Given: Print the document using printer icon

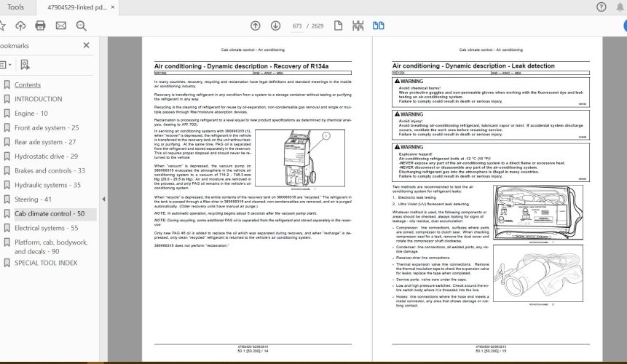Looking at the screenshot, I should click(x=40, y=26).
